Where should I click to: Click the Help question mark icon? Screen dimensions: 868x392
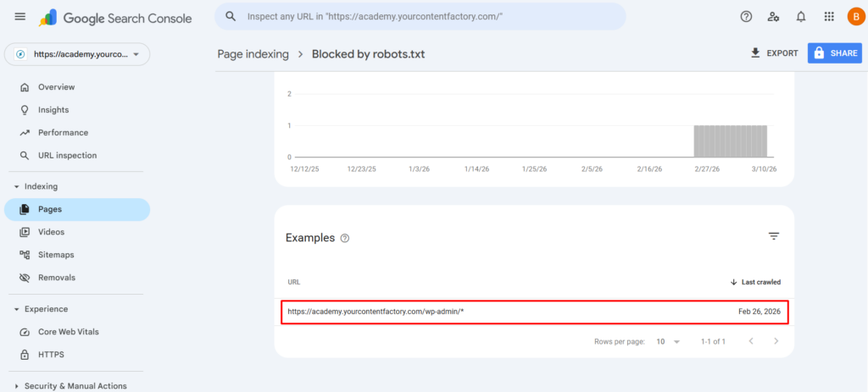[x=746, y=17]
